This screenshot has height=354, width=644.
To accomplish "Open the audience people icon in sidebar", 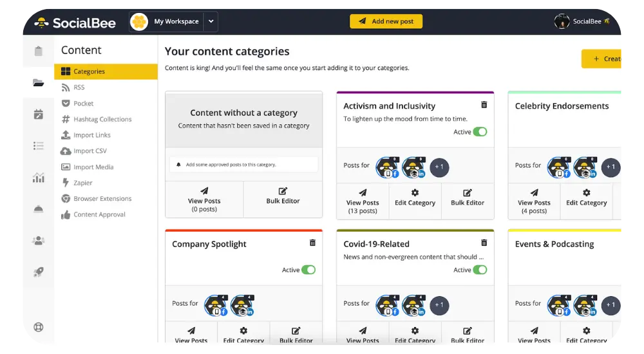I will coord(38,241).
